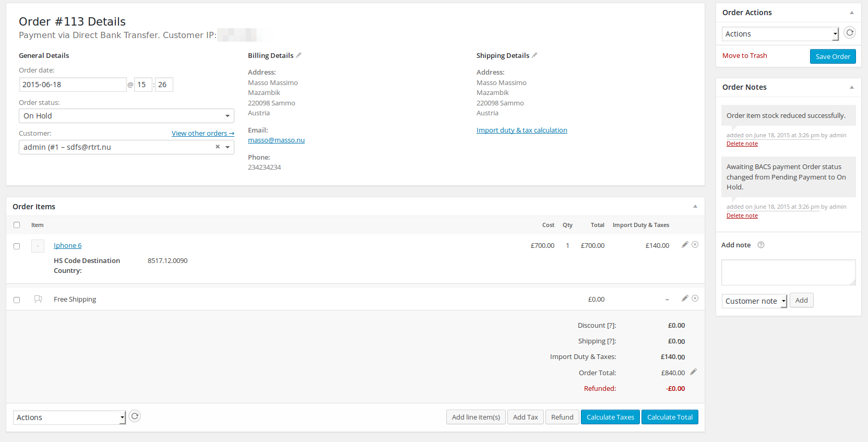Open the Iphone 6 product link
Image resolution: width=868 pixels, height=442 pixels.
[x=68, y=246]
